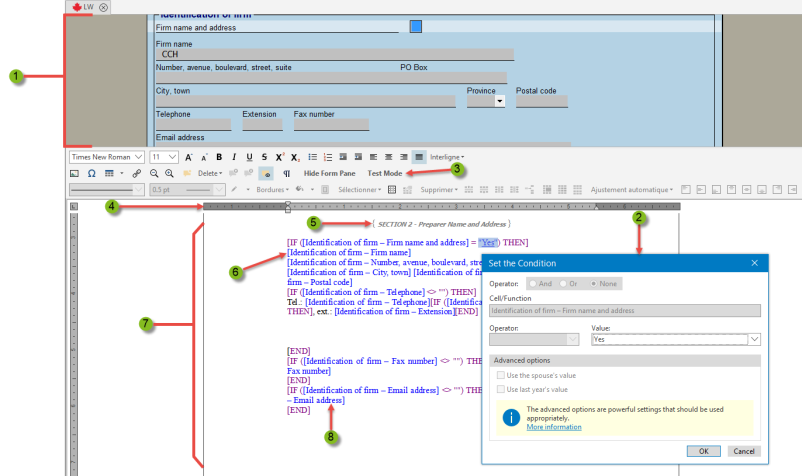Open the Bordures menu
The image size is (802, 476).
click(x=274, y=189)
